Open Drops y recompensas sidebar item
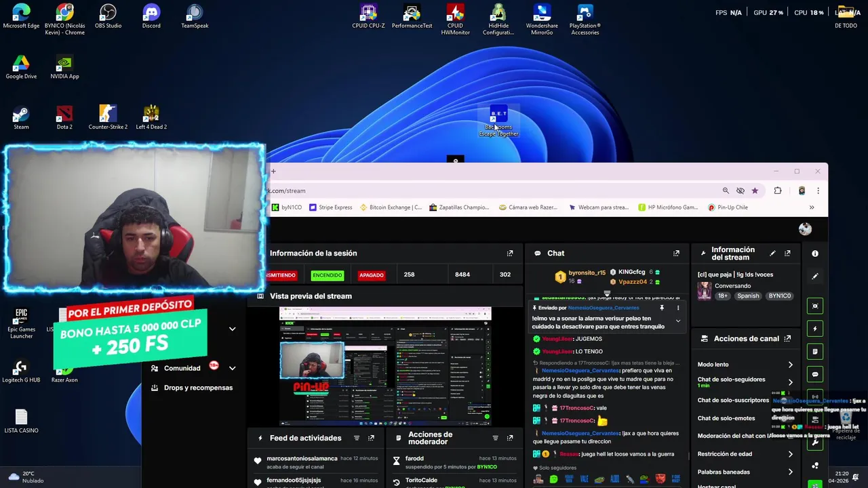This screenshot has width=868, height=488. (x=191, y=388)
